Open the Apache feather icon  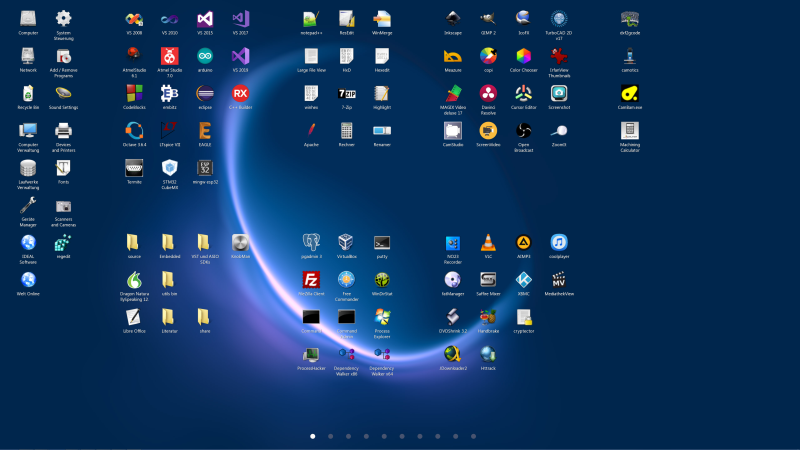(x=311, y=131)
